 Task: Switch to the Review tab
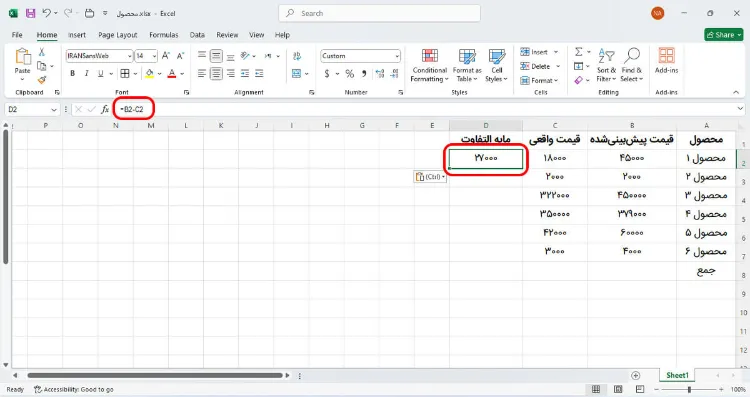227,35
